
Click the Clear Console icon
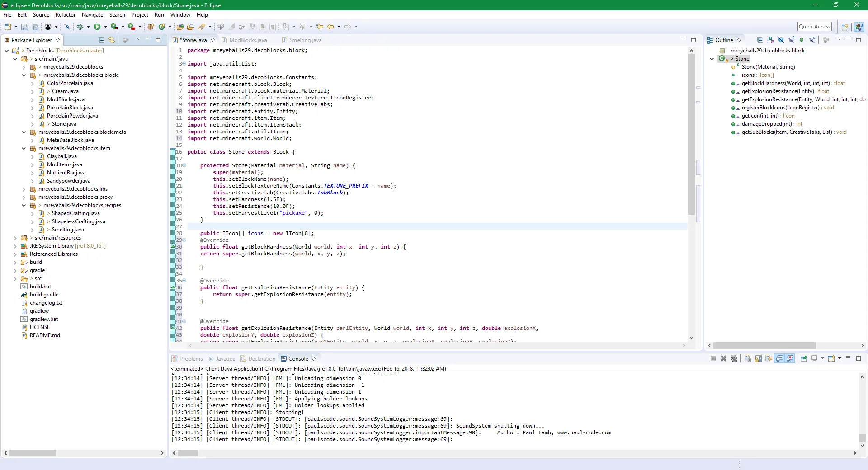click(x=748, y=359)
